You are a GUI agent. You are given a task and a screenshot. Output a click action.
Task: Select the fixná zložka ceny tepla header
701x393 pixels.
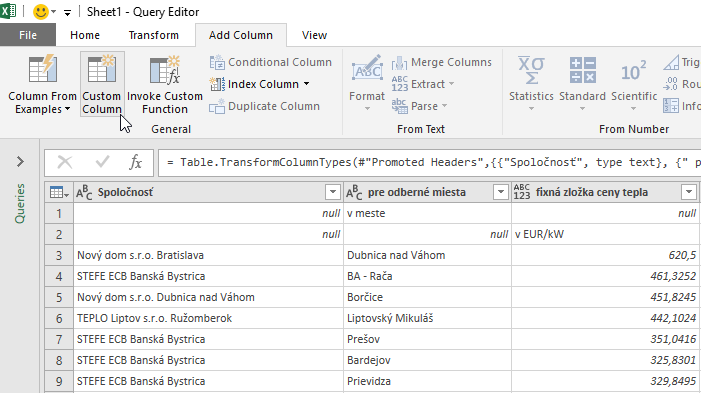606,192
